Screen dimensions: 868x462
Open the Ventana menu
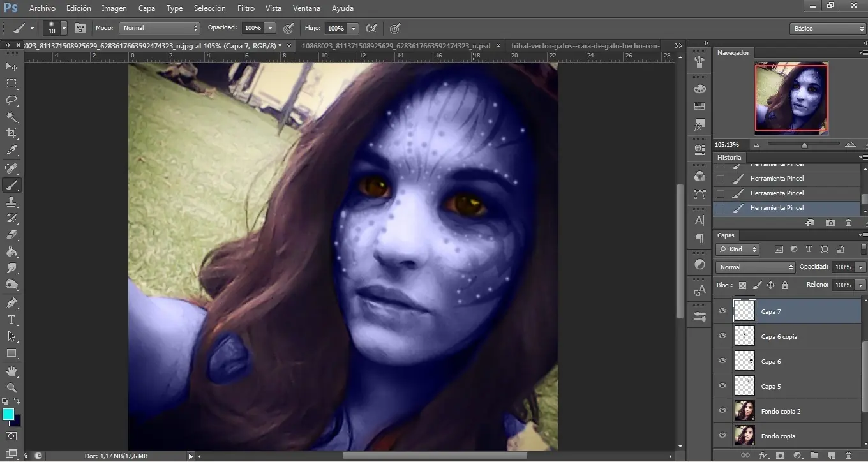pyautogui.click(x=306, y=8)
